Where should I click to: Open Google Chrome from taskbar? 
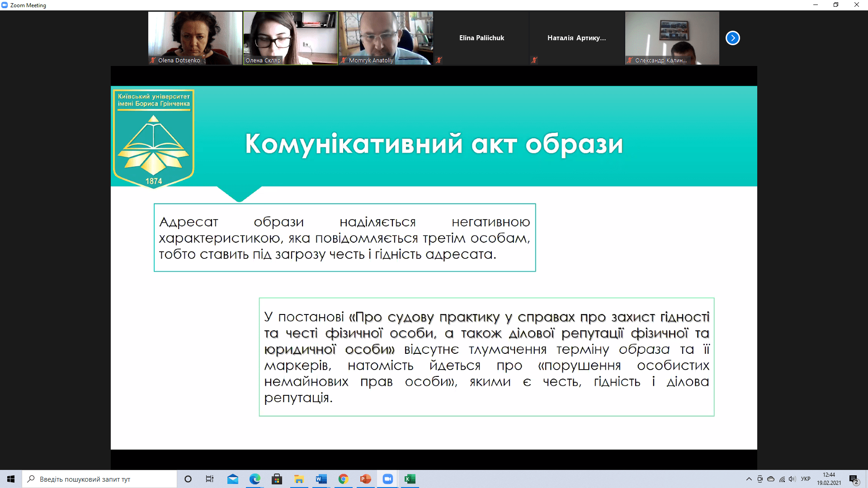[343, 479]
